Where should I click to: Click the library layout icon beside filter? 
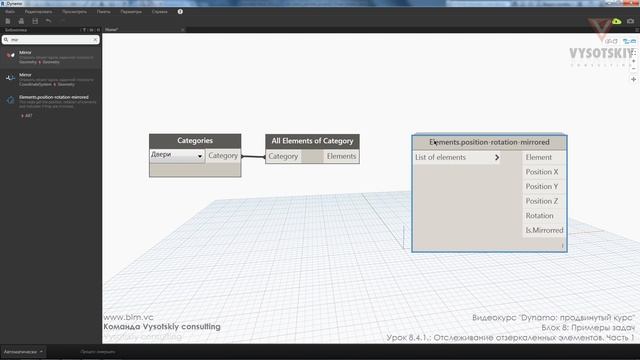point(91,30)
